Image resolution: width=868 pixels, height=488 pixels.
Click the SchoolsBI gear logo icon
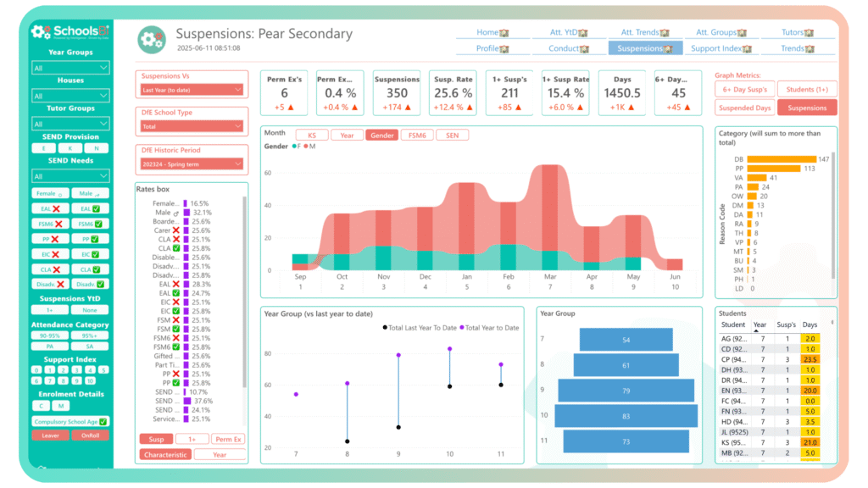click(40, 31)
